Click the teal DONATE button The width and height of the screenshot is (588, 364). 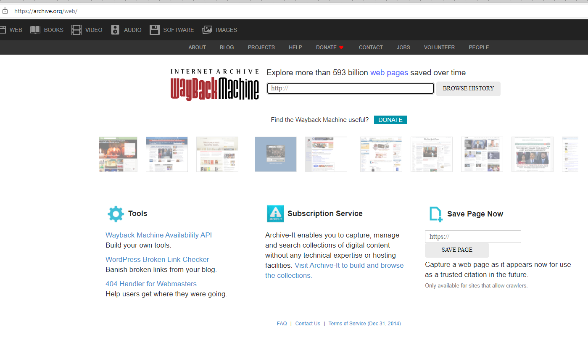pos(390,120)
